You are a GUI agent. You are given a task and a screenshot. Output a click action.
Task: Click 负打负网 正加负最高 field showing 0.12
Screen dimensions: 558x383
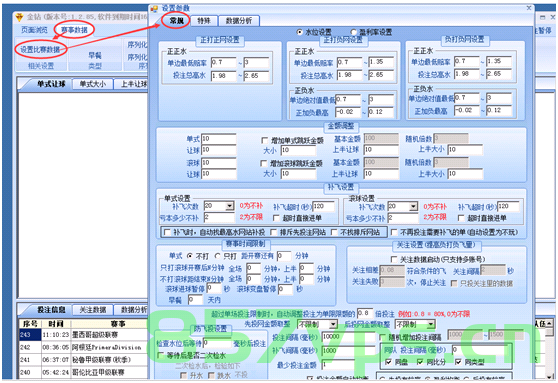(499, 111)
